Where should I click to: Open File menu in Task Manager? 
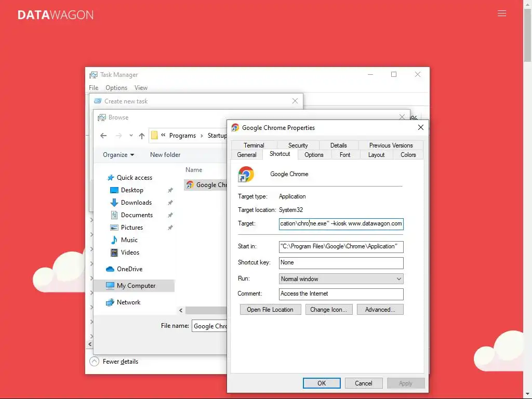(94, 87)
